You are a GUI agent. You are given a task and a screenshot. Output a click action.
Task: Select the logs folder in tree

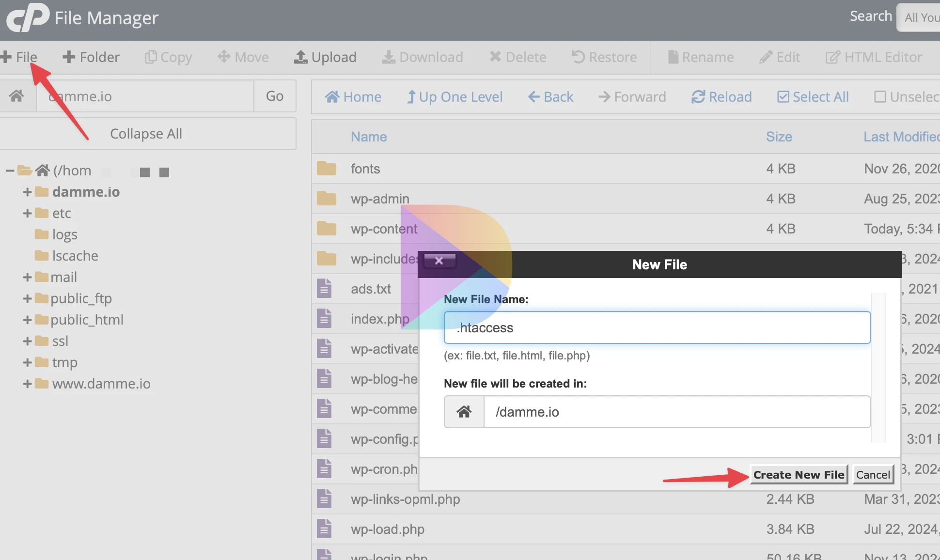coord(56,234)
